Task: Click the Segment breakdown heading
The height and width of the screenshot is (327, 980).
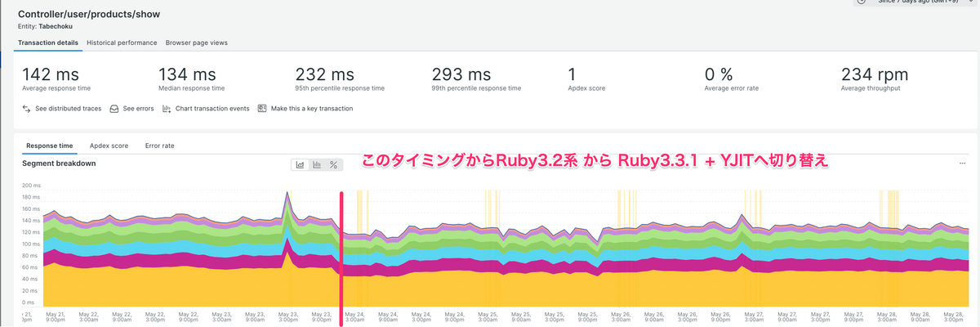Action: [59, 163]
